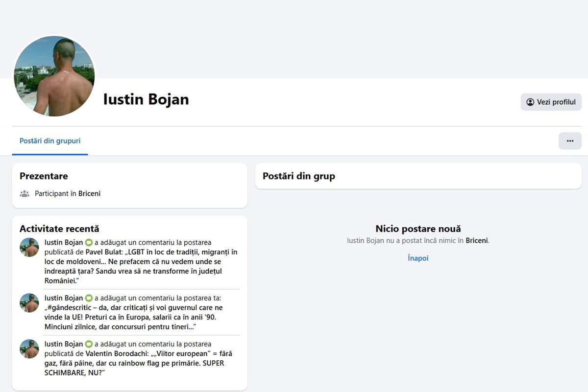588x392 pixels.
Task: Click avatar beside the Pavel Bulat comment activity
Action: click(29, 248)
